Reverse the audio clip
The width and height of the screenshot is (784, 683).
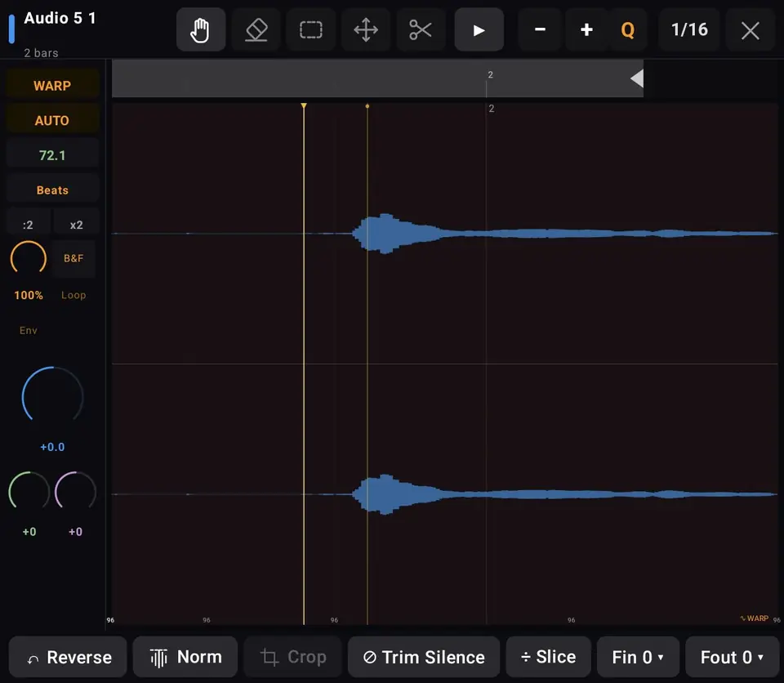68,657
